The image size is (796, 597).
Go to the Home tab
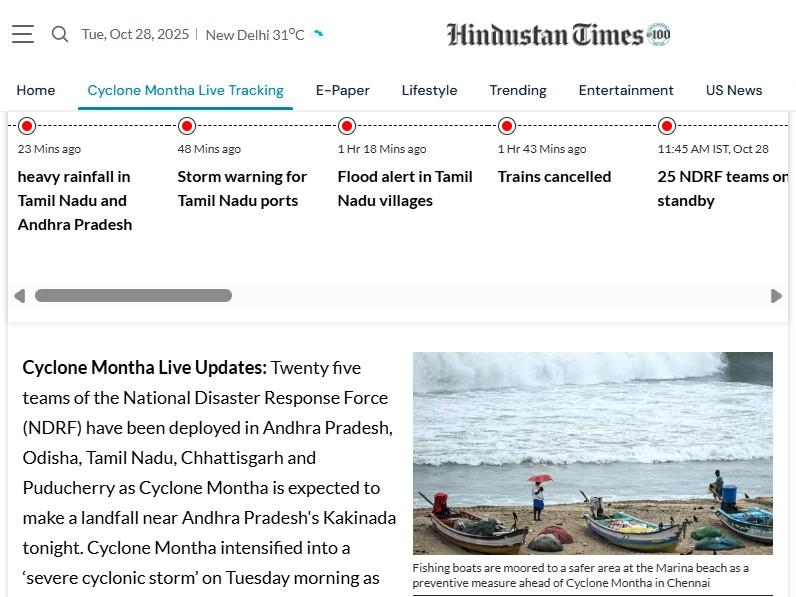coord(36,90)
